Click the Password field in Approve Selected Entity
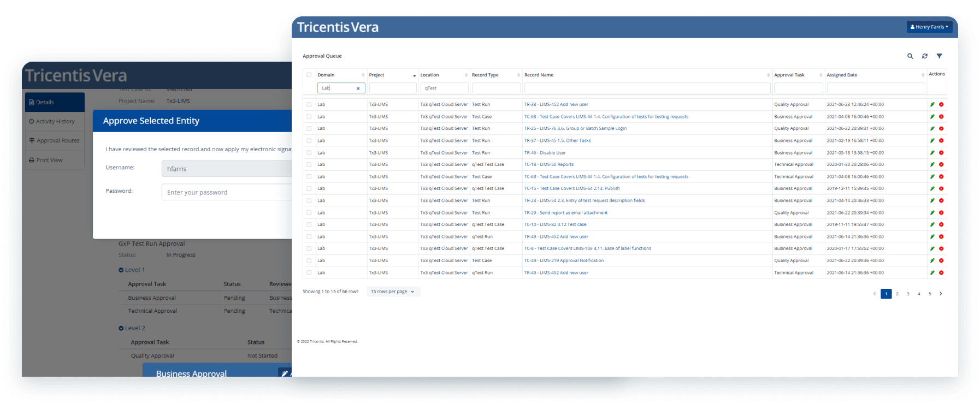This screenshot has height=404, width=980. click(x=227, y=192)
